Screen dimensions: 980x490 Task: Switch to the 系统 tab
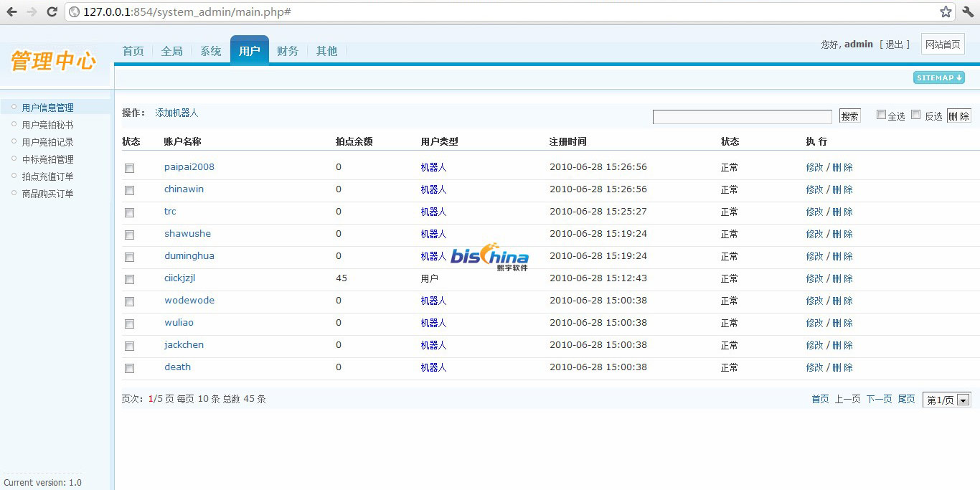pyautogui.click(x=211, y=51)
